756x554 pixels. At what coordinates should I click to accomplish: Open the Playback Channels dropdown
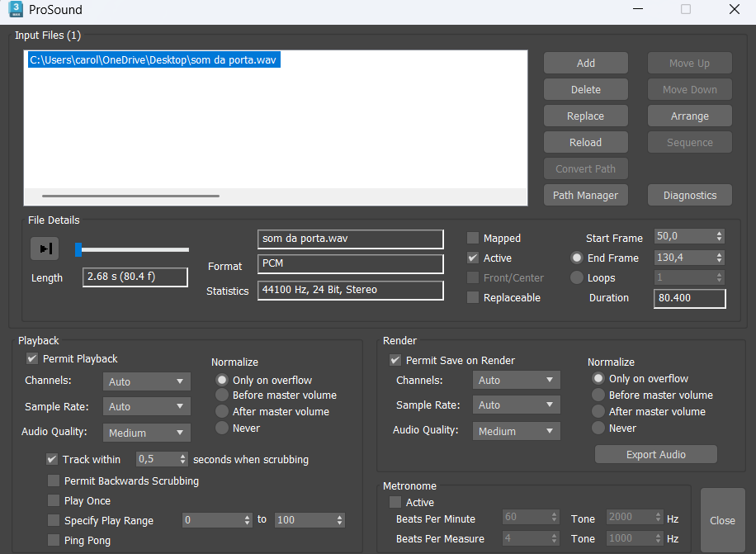click(146, 381)
